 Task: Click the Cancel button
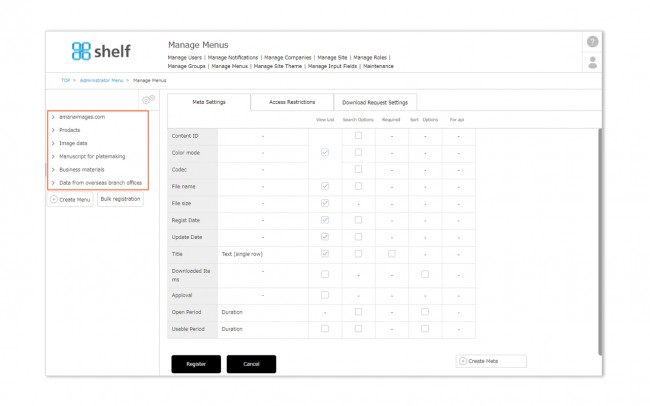point(251,364)
